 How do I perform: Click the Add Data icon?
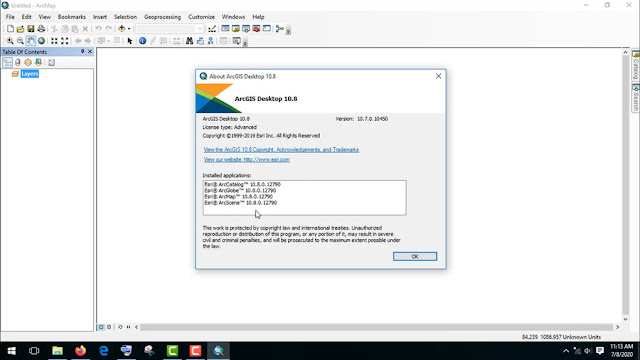pos(122,29)
